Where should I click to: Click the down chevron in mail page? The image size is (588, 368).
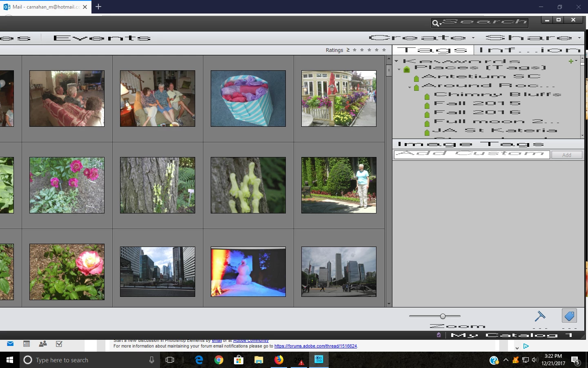(517, 348)
